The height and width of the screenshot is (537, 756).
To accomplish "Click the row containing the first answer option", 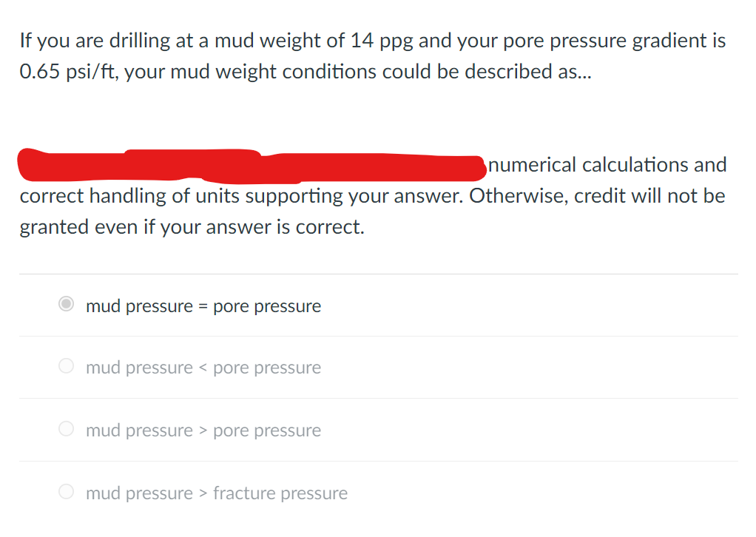I will [378, 305].
